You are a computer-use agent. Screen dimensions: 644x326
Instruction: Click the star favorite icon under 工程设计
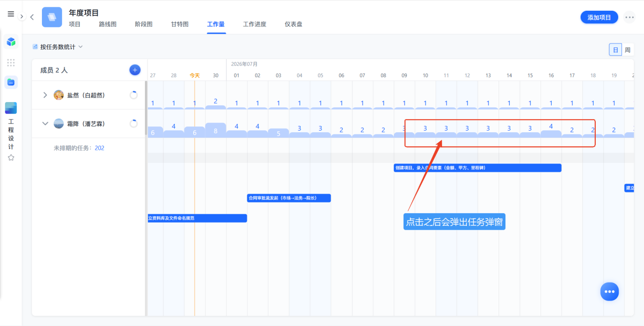coord(11,158)
